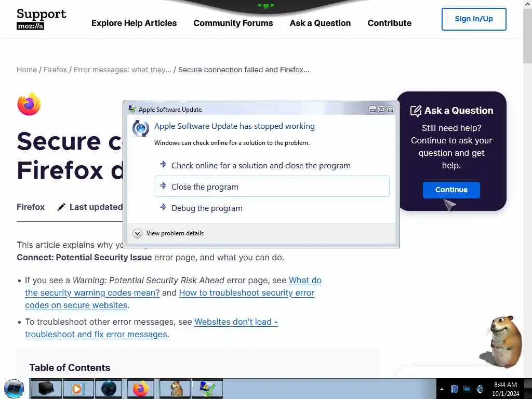Screen dimensions: 532x399
Task: Go to Firefox breadcrumb link
Action: pyautogui.click(x=55, y=70)
